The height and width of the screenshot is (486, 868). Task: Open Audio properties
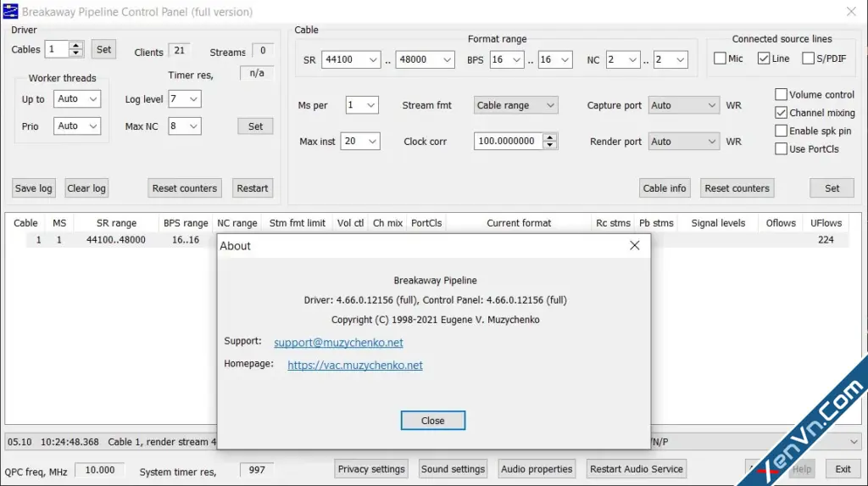coord(537,469)
